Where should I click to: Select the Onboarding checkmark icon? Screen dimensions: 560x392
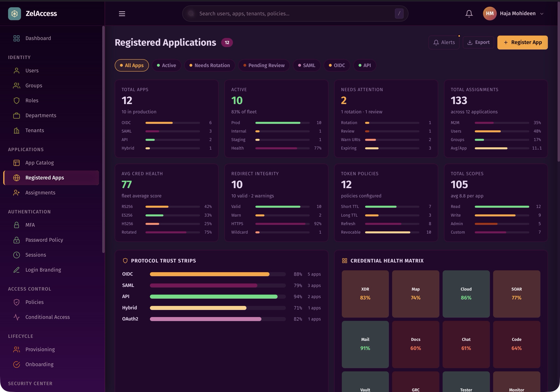point(16,364)
